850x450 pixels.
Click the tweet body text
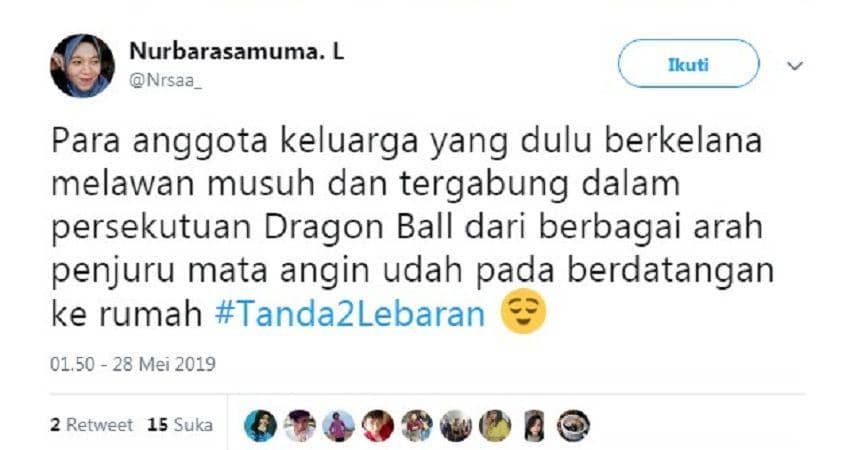point(412,228)
